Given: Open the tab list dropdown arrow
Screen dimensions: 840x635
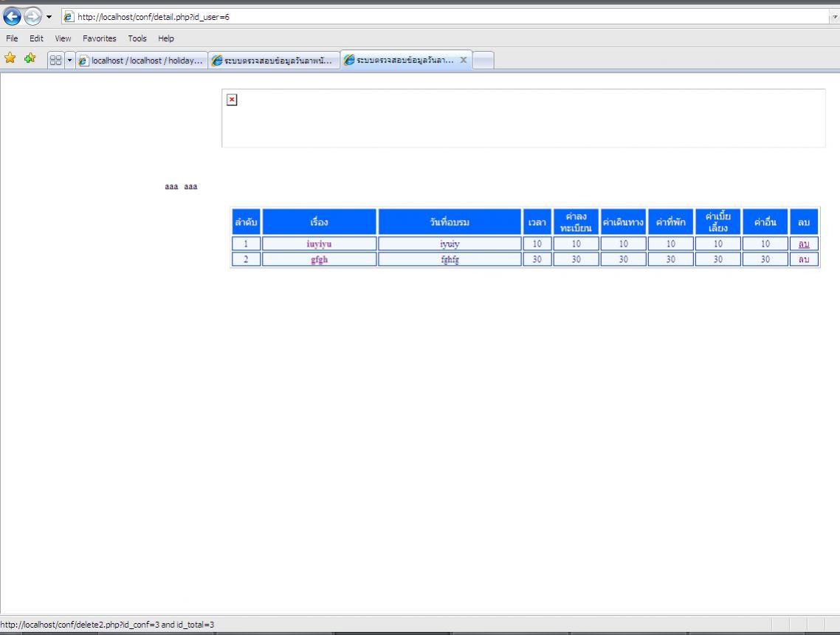Looking at the screenshot, I should (x=69, y=61).
